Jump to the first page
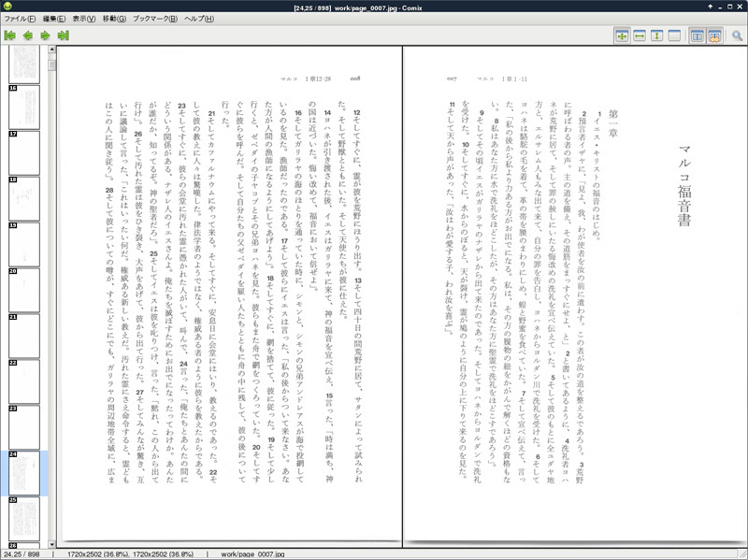 pos(10,36)
